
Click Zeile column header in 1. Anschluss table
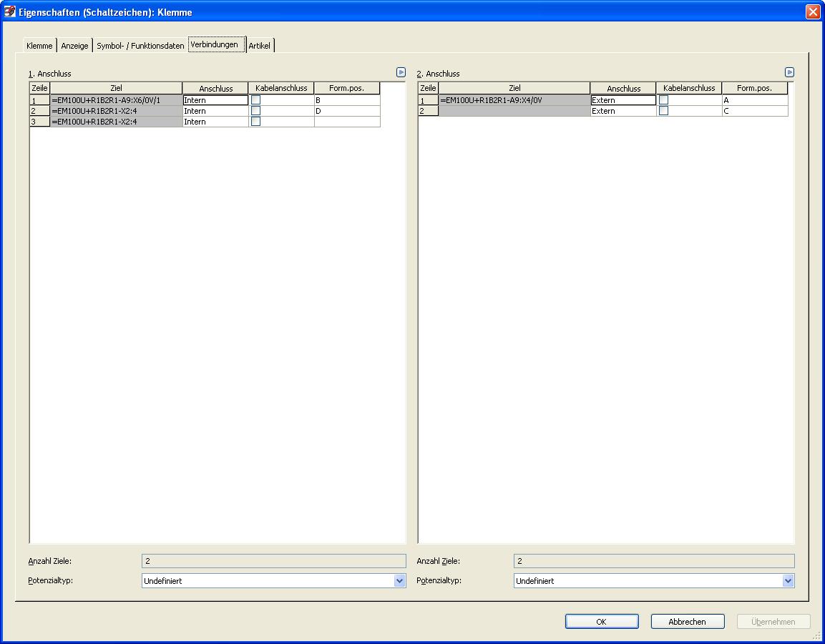click(39, 88)
